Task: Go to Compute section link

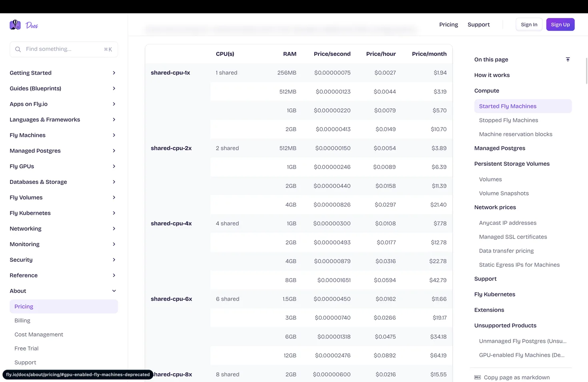Action: click(x=486, y=91)
